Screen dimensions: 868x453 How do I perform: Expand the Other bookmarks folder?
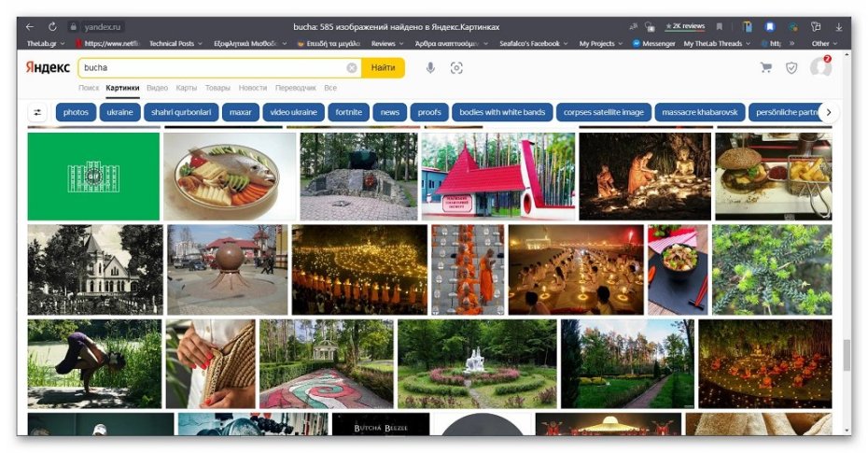[824, 43]
